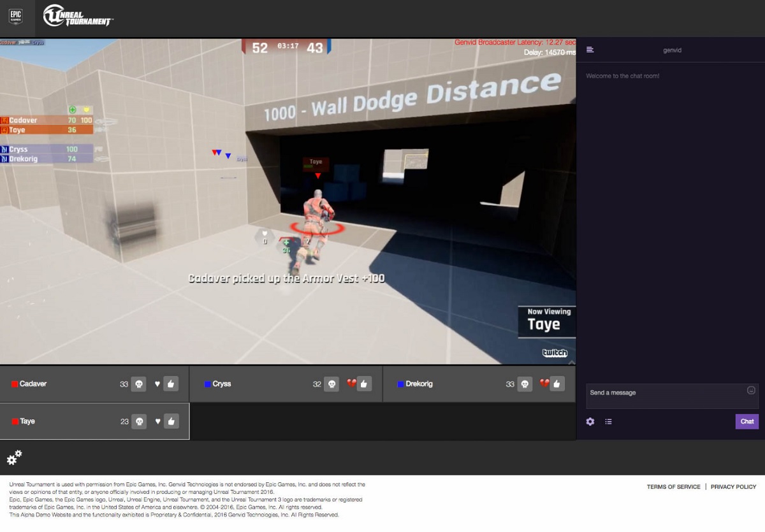Click the Twitch logo on video
Screen dimensions: 765x532
(x=555, y=353)
